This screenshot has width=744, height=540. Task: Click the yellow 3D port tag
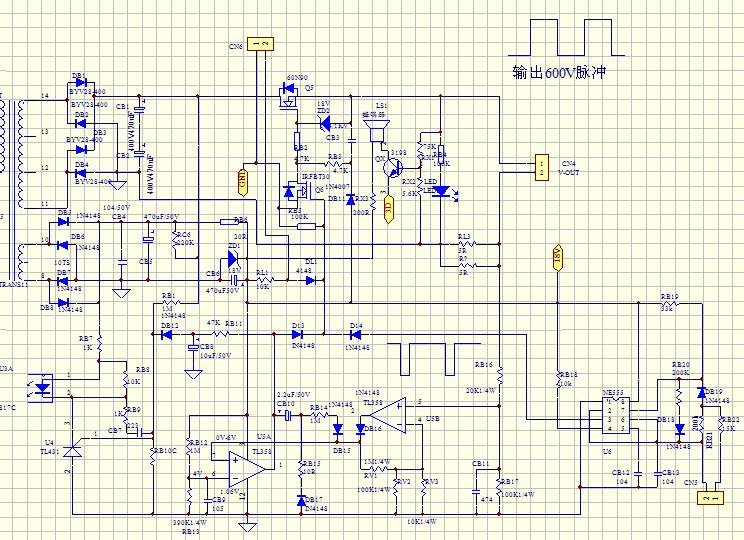(x=388, y=207)
